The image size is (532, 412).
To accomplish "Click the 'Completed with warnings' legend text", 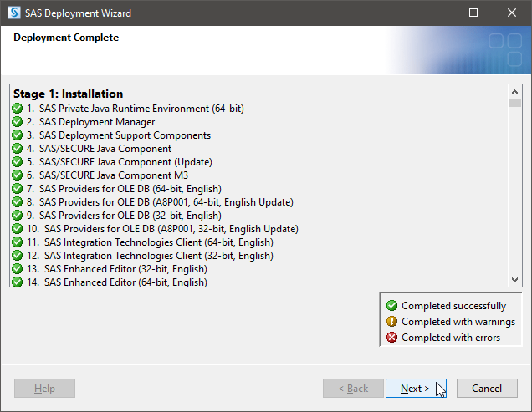I will click(458, 322).
